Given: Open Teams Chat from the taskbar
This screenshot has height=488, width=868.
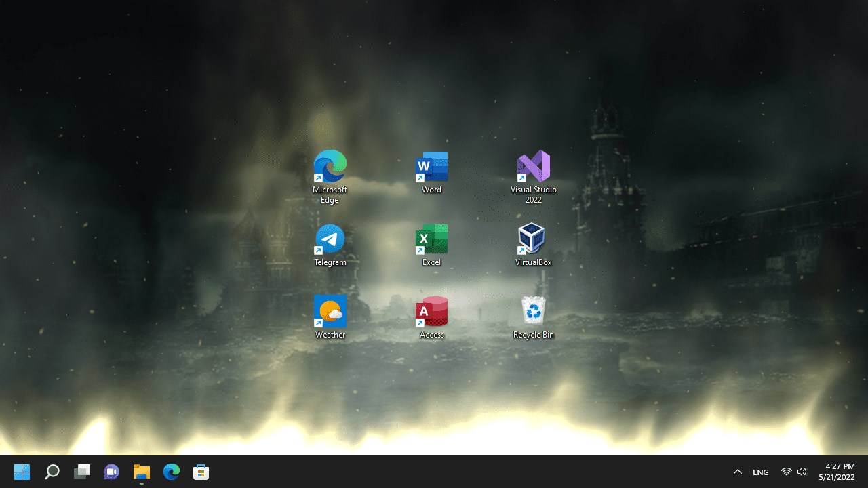Looking at the screenshot, I should click(112, 472).
